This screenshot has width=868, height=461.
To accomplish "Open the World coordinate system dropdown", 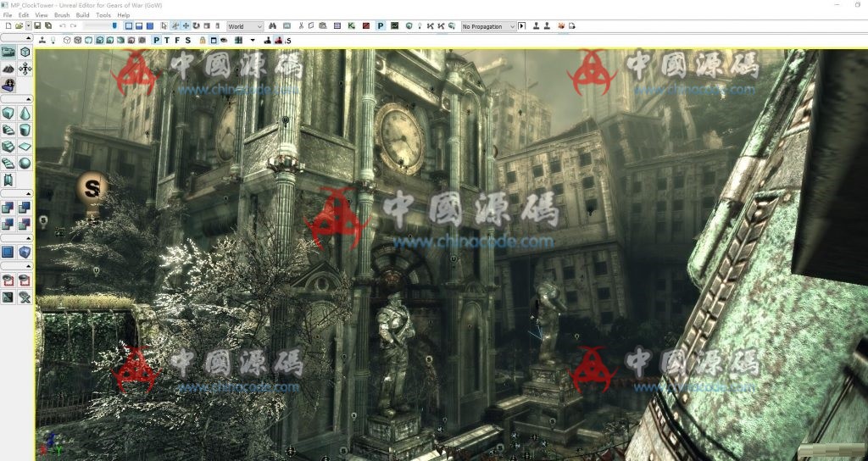I will pyautogui.click(x=245, y=26).
